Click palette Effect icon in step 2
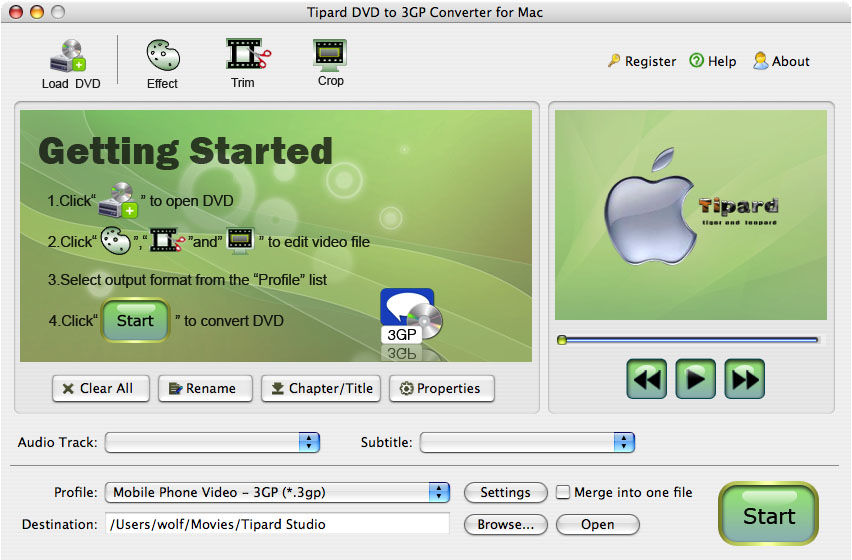 115,241
